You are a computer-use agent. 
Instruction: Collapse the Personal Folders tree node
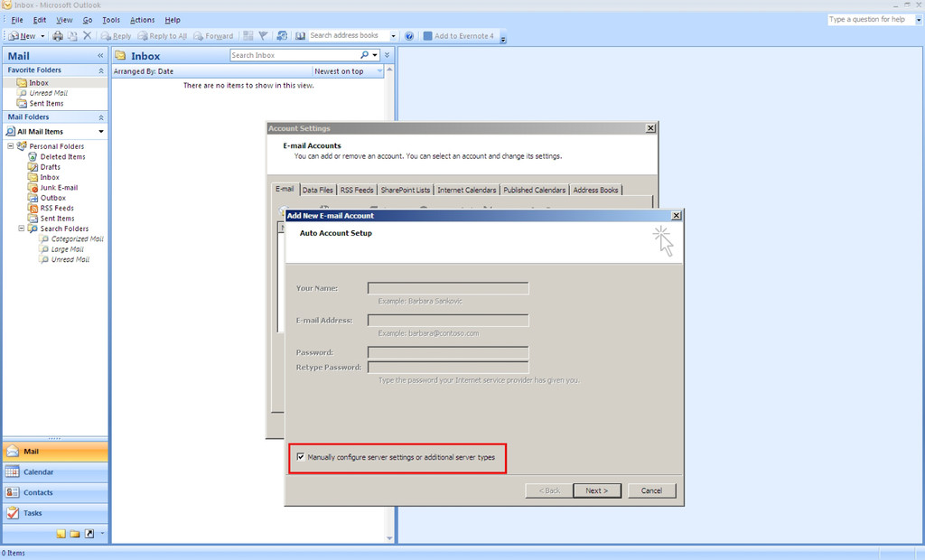pos(10,145)
